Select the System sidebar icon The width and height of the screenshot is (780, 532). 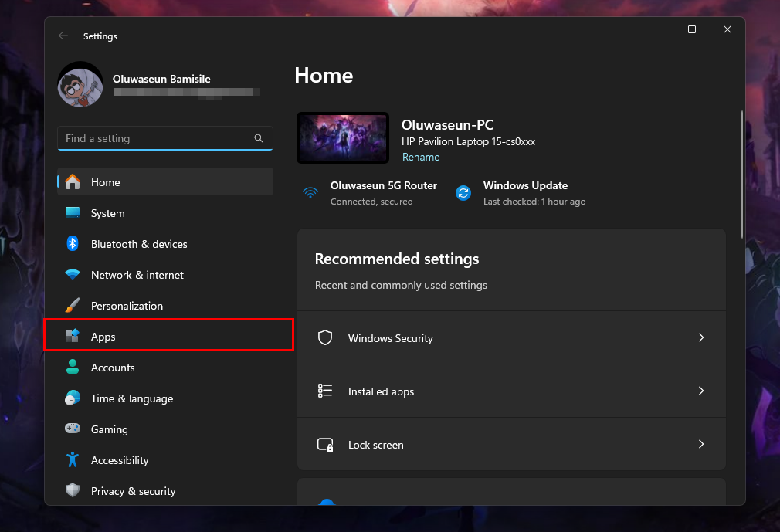[74, 213]
